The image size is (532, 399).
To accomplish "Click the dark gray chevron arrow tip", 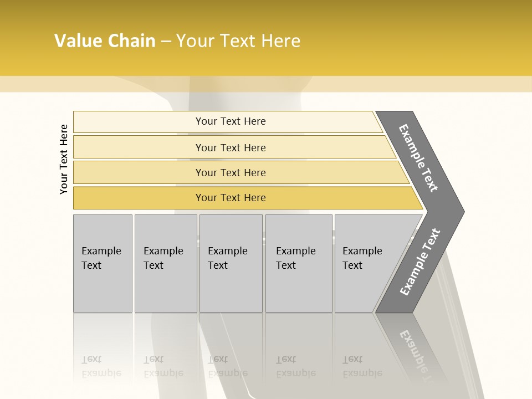I will (456, 211).
